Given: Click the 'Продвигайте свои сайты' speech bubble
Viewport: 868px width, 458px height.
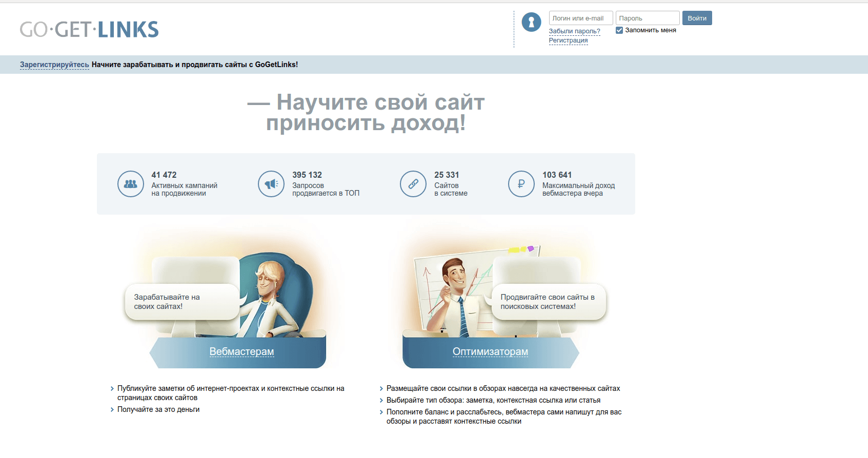Looking at the screenshot, I should click(x=549, y=302).
